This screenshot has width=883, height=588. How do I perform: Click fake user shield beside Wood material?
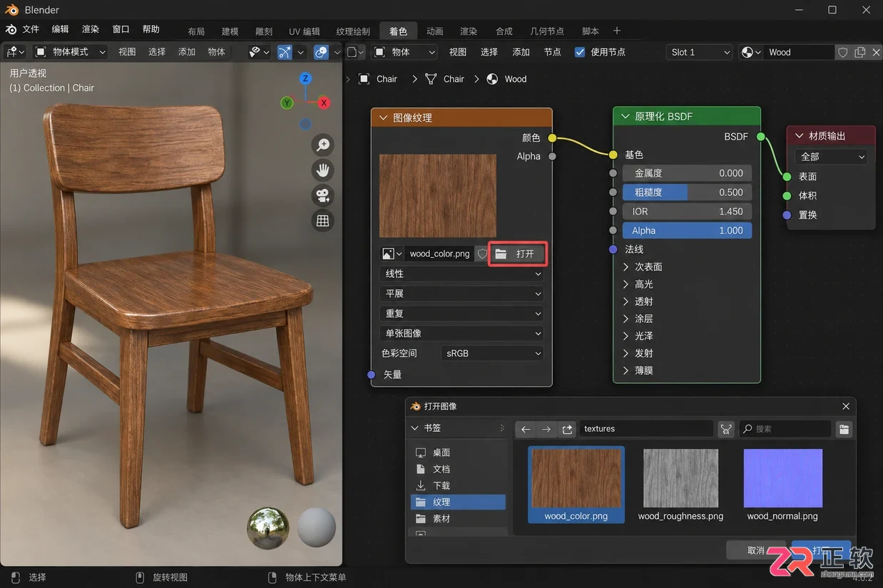(x=843, y=52)
